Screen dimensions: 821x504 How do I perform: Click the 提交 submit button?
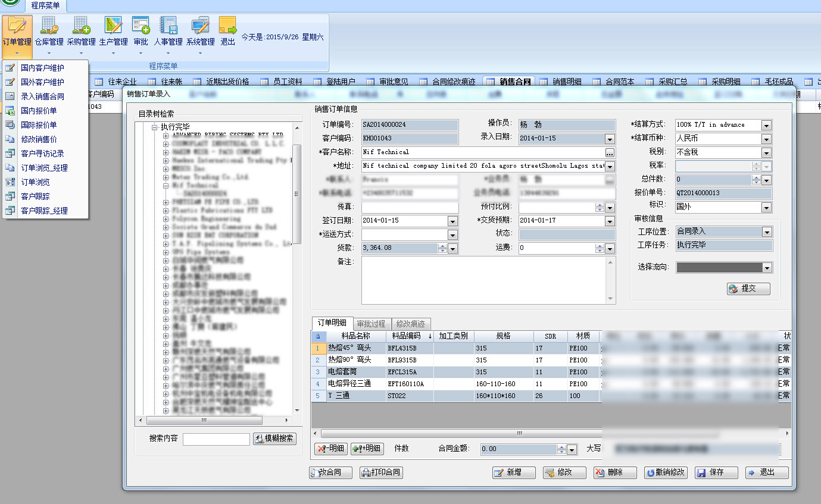(x=748, y=289)
